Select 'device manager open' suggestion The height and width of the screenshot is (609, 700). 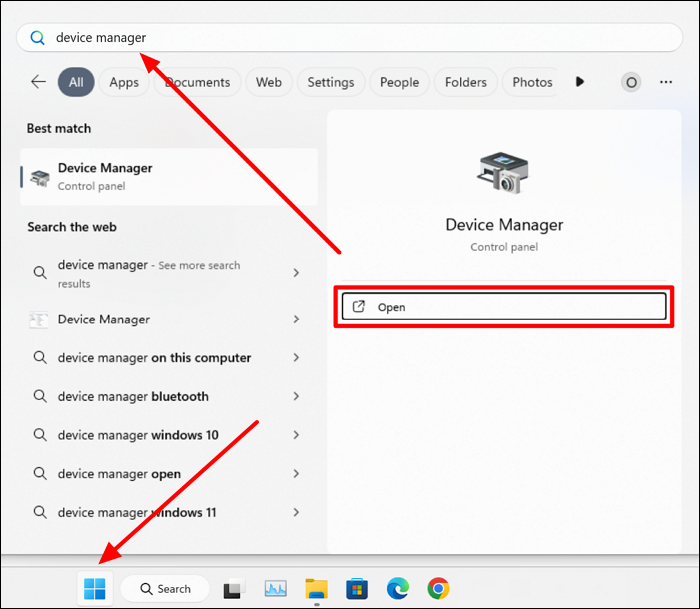(167, 474)
